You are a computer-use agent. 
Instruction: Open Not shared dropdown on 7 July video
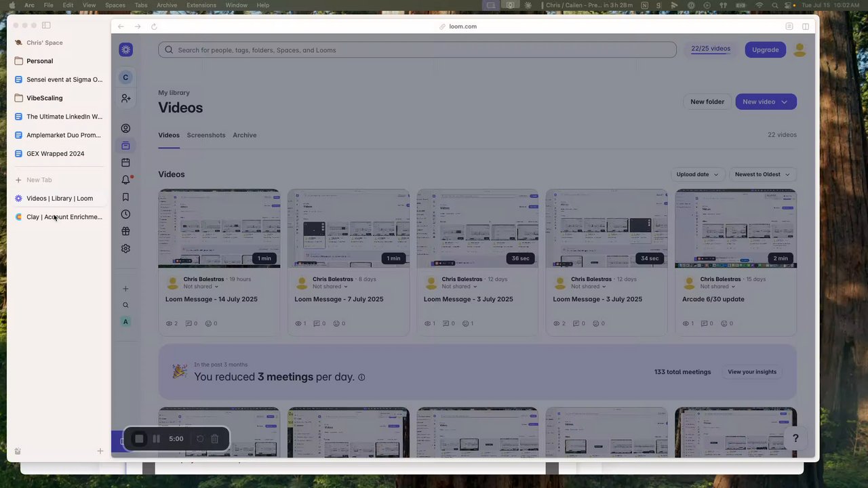click(x=330, y=286)
